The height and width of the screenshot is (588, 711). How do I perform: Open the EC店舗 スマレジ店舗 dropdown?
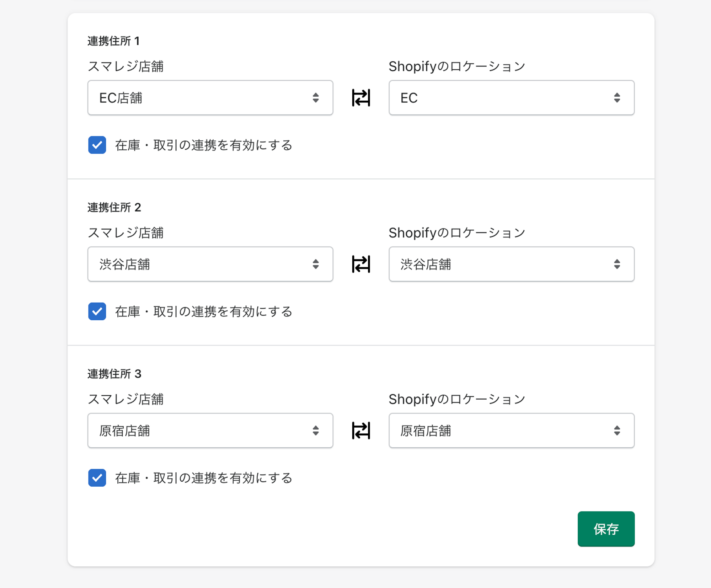tap(210, 98)
